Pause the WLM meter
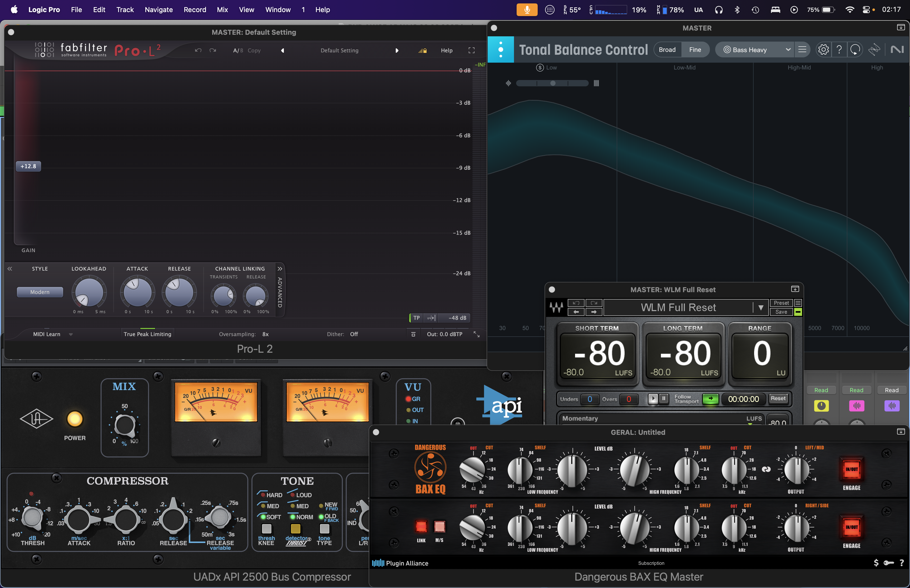 [x=664, y=399]
